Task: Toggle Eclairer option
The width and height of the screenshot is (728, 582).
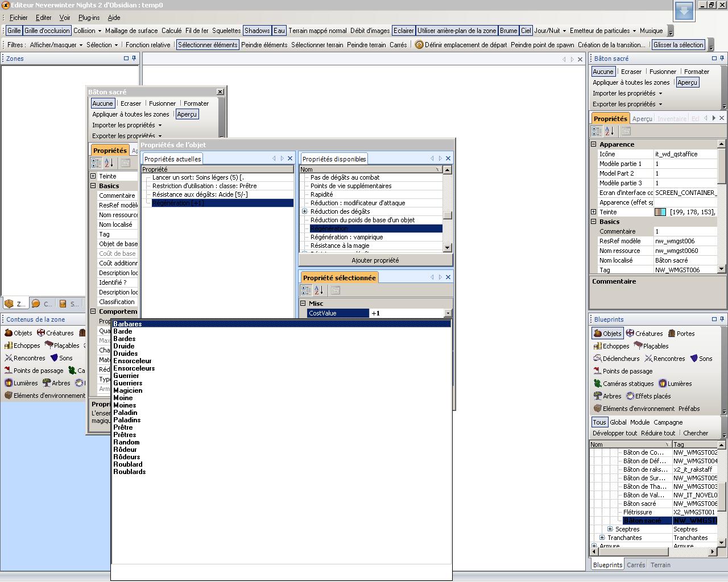Action: 404,31
